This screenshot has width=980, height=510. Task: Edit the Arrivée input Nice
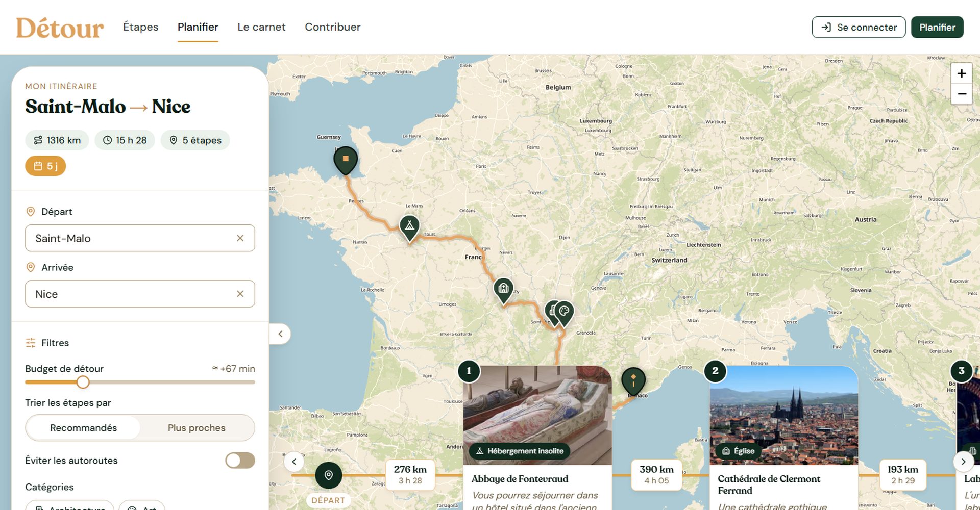coord(140,294)
